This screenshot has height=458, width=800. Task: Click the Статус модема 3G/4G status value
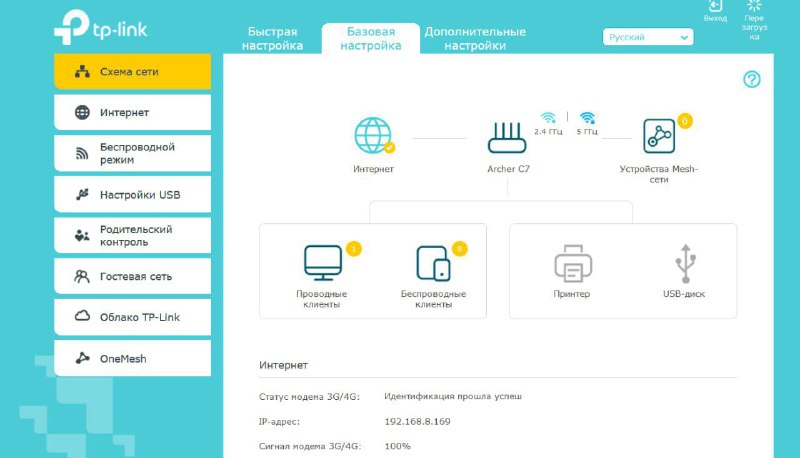453,396
